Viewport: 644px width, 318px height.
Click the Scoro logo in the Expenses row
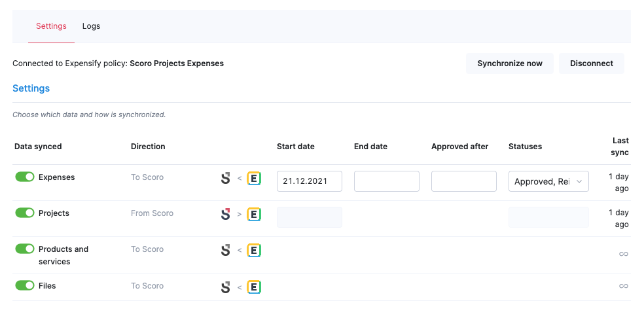click(226, 178)
